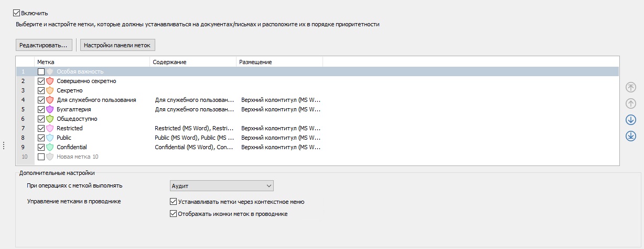Enable the Особая важность label checkbox
This screenshot has width=644, height=249.
coord(41,71)
